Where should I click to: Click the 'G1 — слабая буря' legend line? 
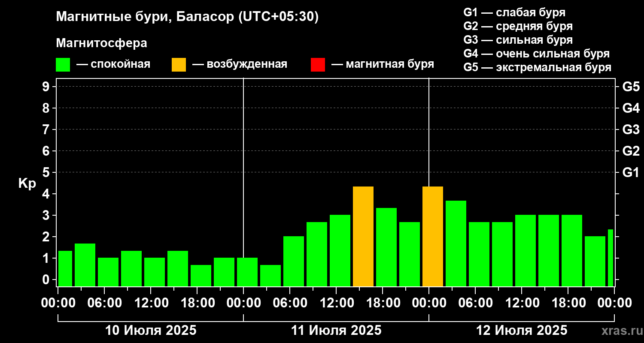pyautogui.click(x=514, y=12)
